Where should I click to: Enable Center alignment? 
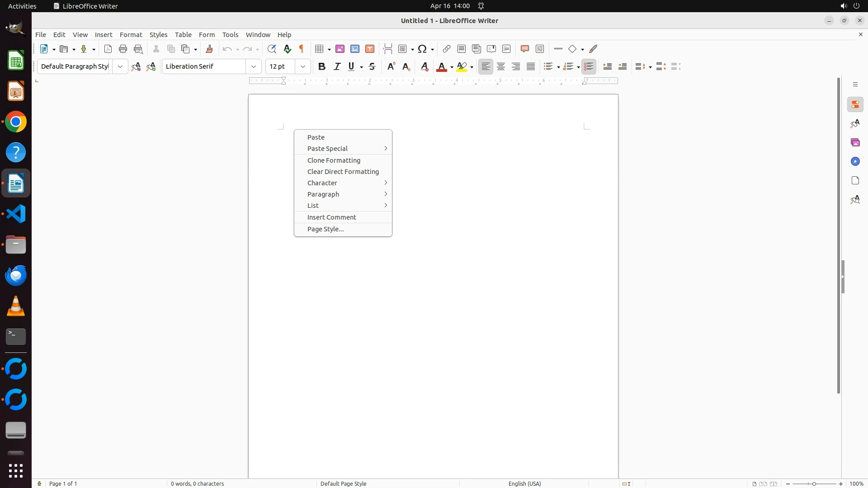(501, 66)
